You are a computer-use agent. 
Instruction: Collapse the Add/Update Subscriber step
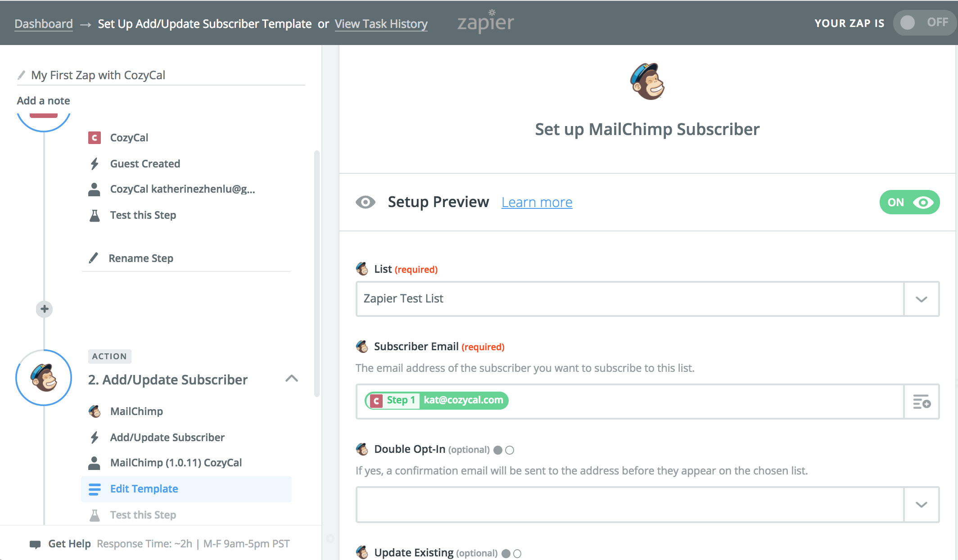point(292,379)
